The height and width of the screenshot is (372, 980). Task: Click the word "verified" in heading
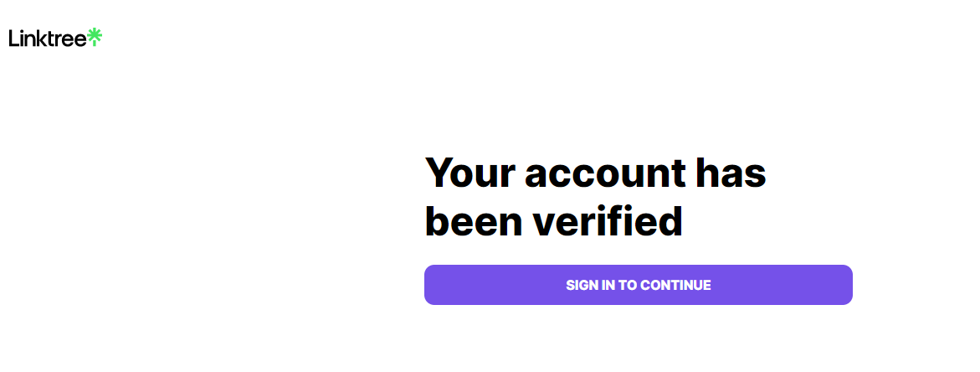click(x=608, y=221)
